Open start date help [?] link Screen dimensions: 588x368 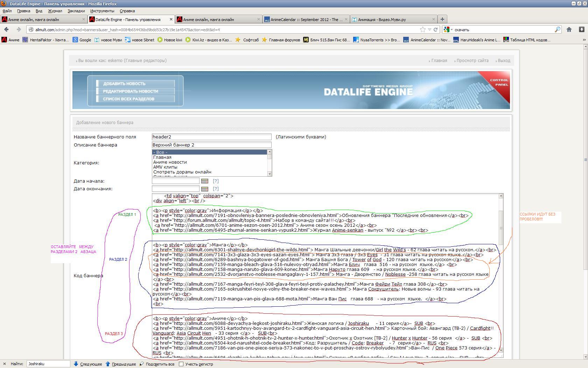coord(216,181)
